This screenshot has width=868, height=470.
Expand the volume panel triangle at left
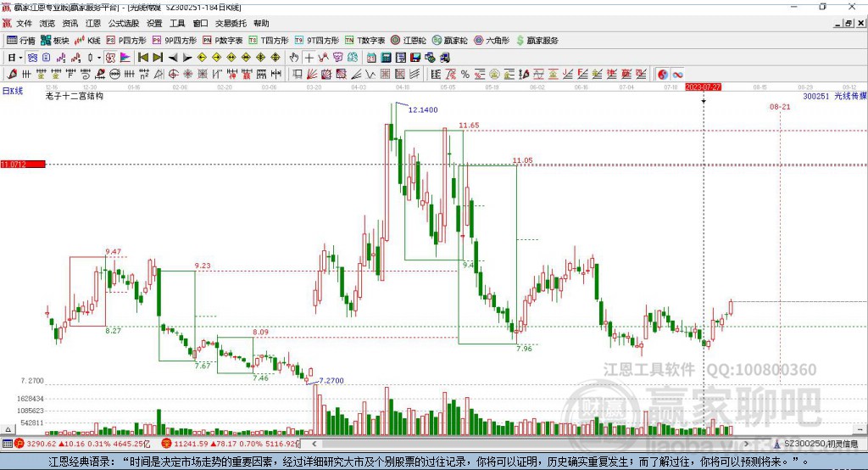[8, 429]
